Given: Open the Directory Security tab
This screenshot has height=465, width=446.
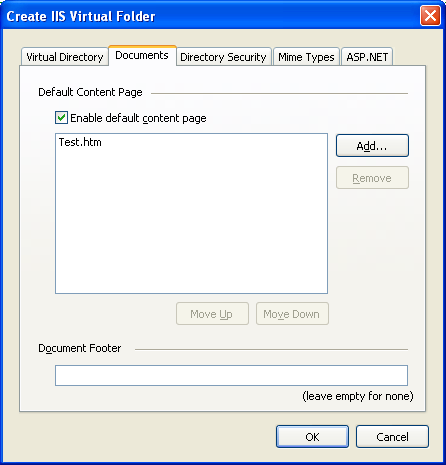Looking at the screenshot, I should (x=223, y=57).
